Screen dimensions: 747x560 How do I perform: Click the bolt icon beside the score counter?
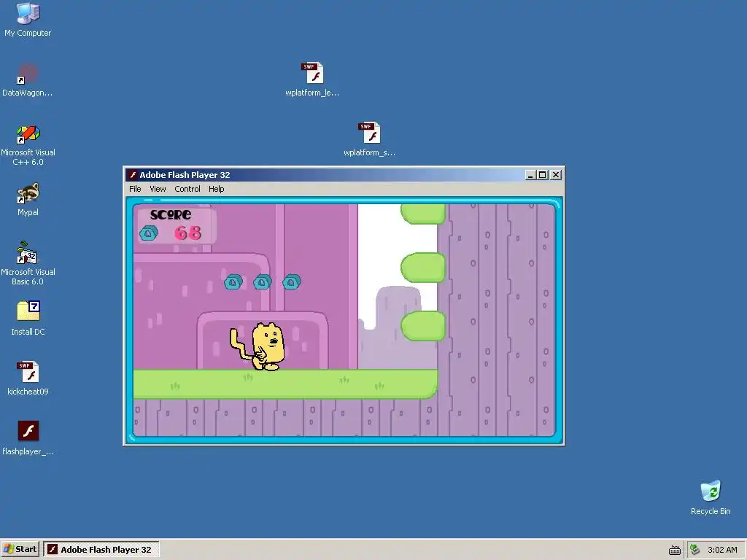149,233
